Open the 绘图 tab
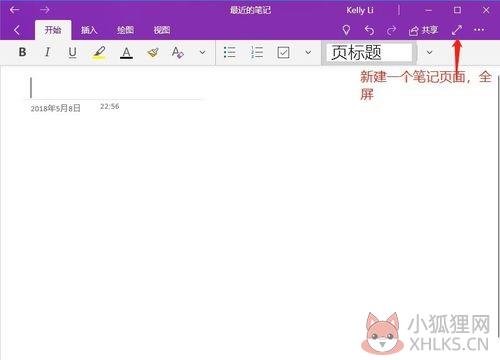This screenshot has width=500, height=360. pos(125,30)
